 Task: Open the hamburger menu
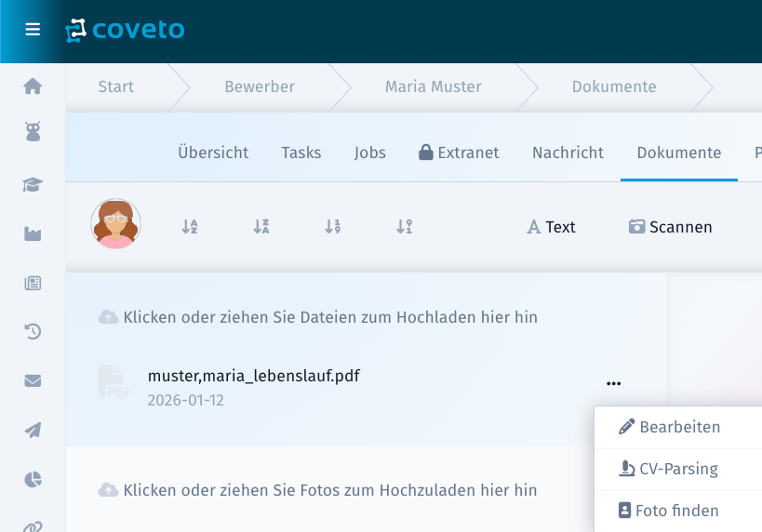pos(33,29)
